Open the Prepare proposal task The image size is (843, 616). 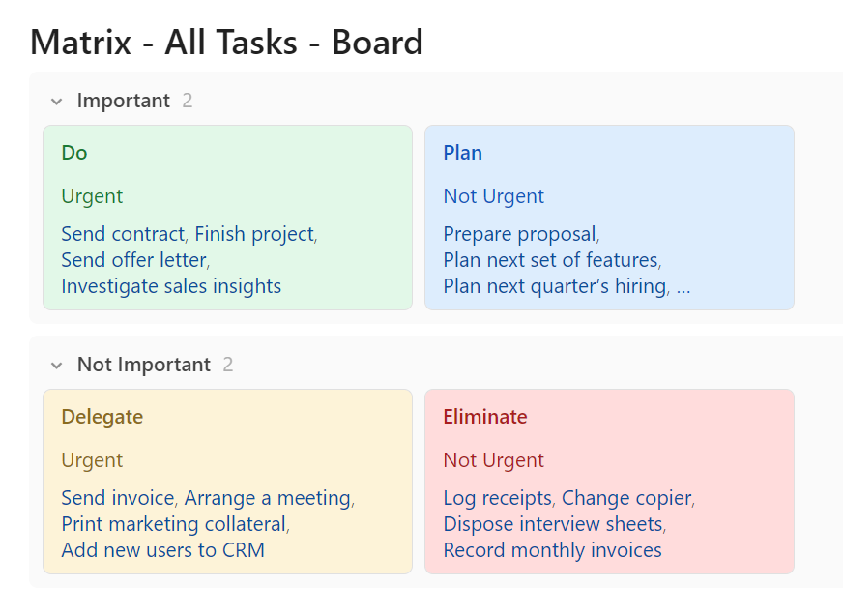519,234
